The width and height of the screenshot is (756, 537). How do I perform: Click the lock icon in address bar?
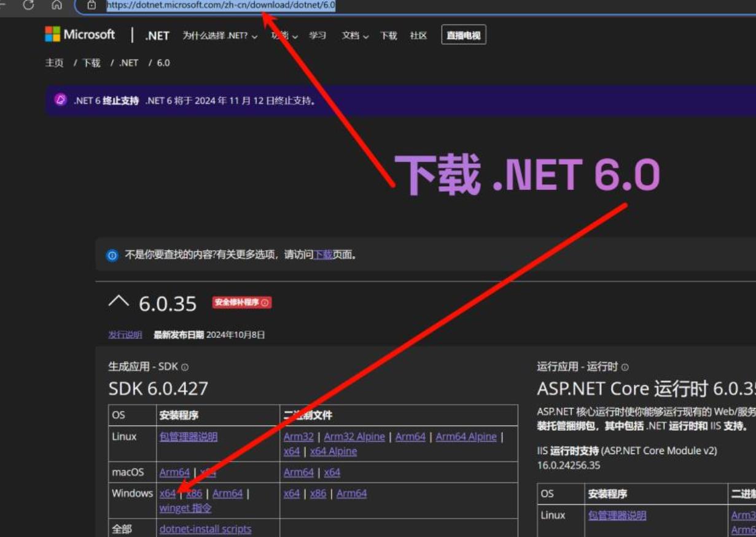click(x=92, y=5)
